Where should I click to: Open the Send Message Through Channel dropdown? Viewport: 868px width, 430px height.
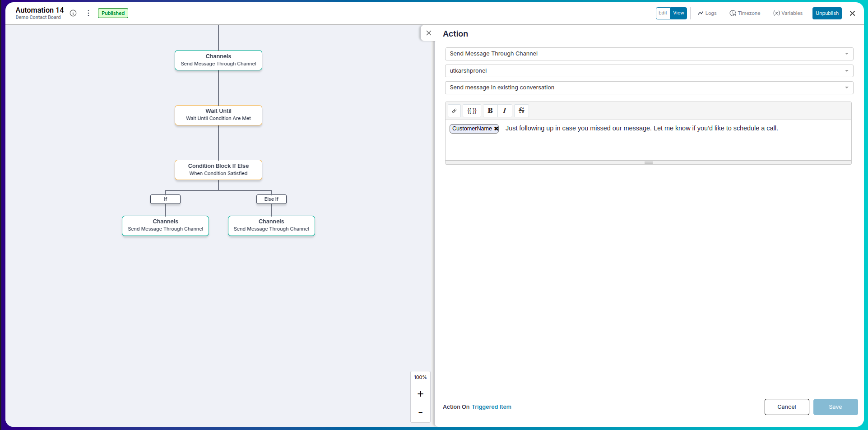pyautogui.click(x=649, y=54)
